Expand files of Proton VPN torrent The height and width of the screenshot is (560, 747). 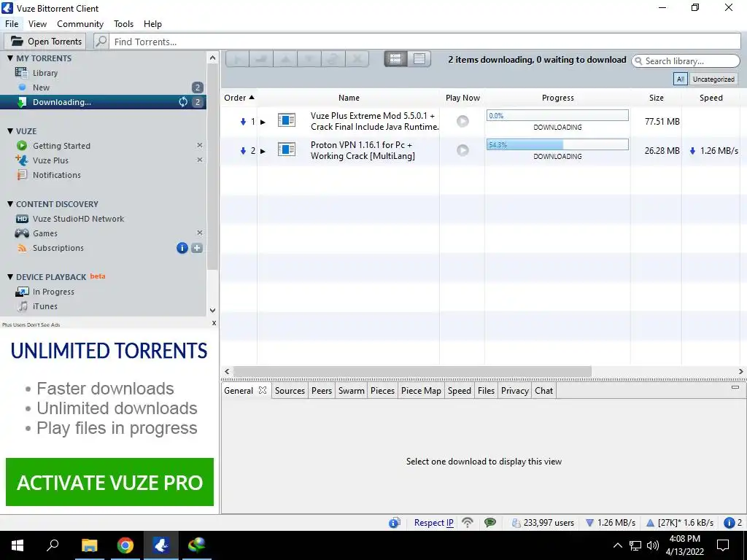click(263, 151)
